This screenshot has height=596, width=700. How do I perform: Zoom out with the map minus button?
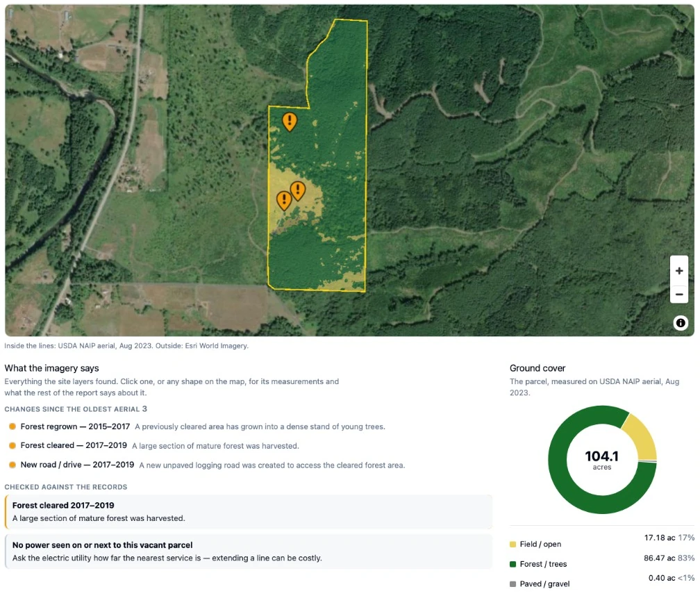tap(678, 295)
